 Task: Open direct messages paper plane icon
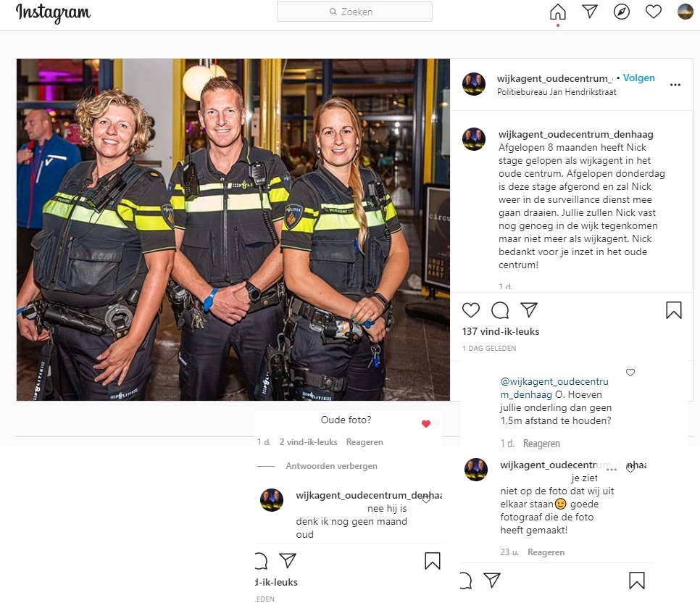590,12
